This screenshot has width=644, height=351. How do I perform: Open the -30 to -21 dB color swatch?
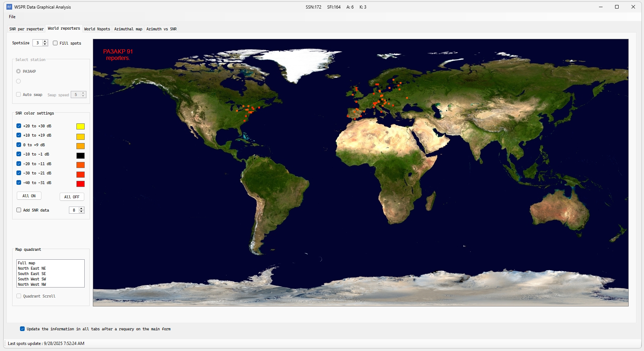click(x=80, y=174)
